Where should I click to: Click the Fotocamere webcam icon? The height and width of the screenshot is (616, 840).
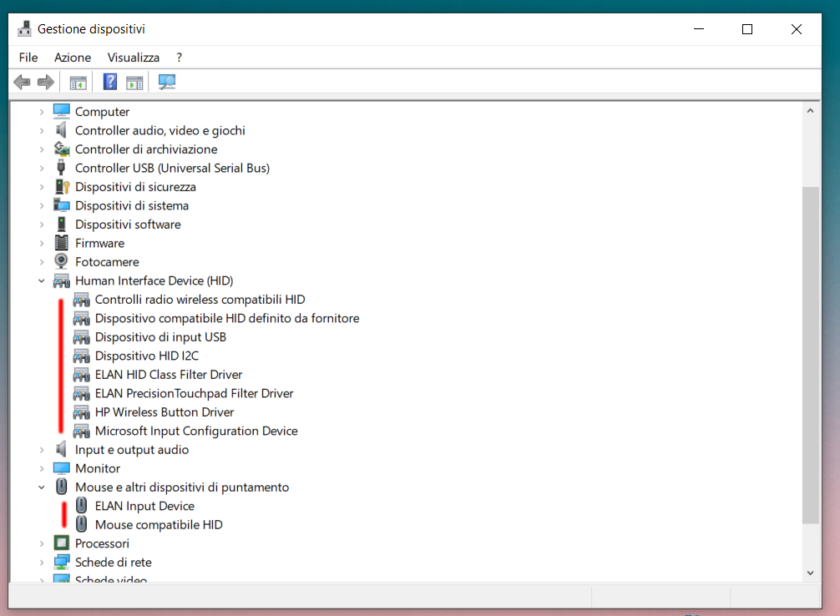pos(62,261)
